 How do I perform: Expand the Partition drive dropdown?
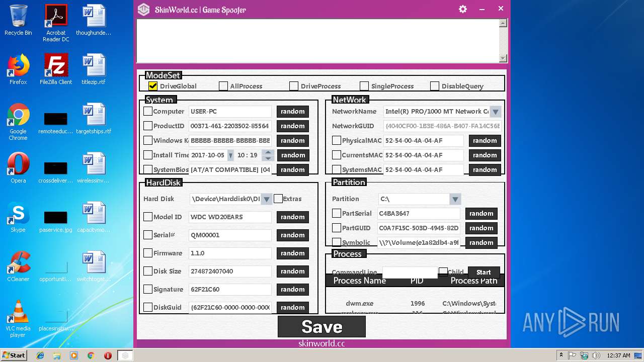pos(455,199)
